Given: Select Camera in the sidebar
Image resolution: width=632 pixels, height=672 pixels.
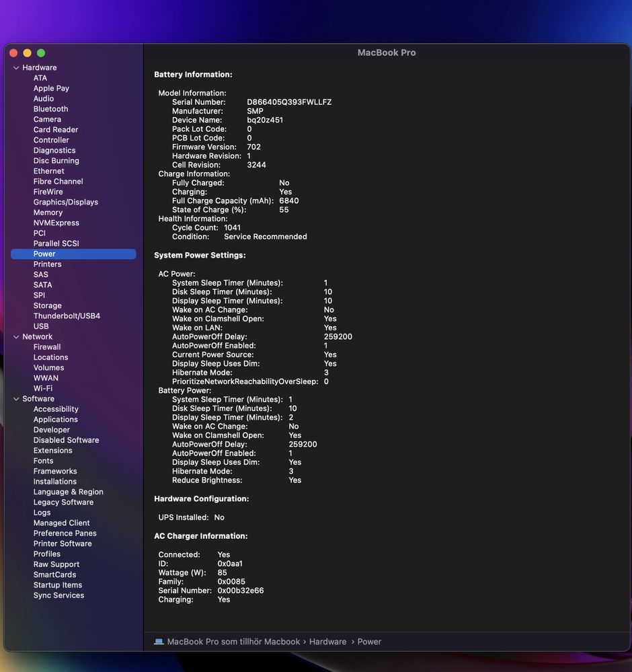Looking at the screenshot, I should click(x=47, y=119).
